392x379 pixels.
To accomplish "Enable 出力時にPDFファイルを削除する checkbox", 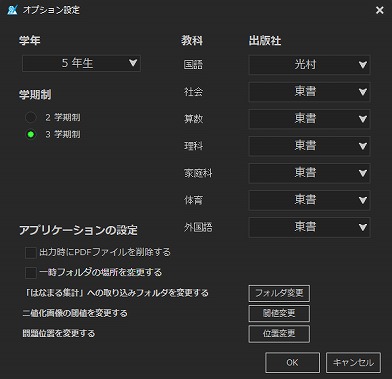I will coord(31,253).
